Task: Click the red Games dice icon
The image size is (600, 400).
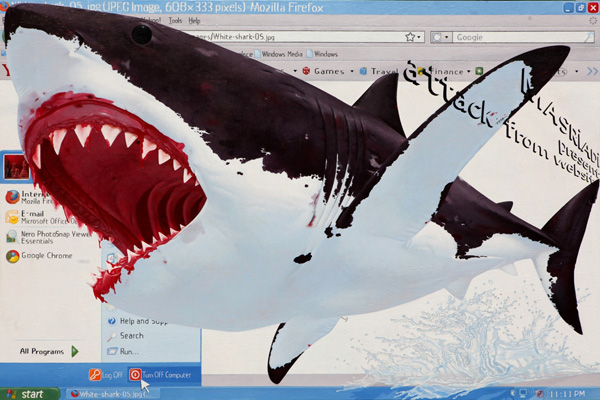Action: [306, 71]
